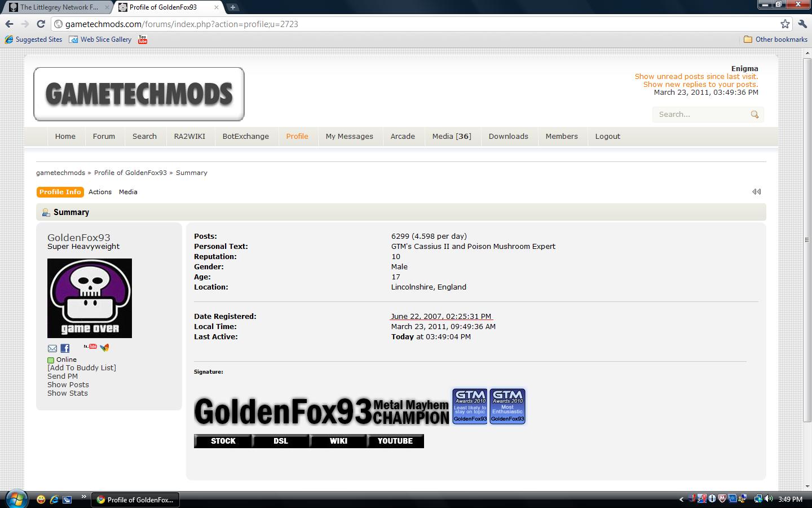Click the DSL signature button
Image resolution: width=812 pixels, height=508 pixels.
[280, 441]
